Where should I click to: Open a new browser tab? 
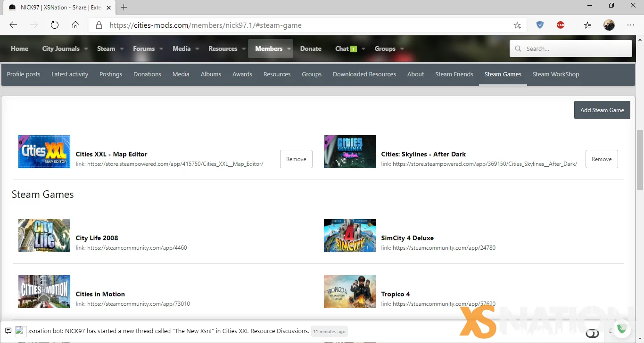tap(124, 7)
